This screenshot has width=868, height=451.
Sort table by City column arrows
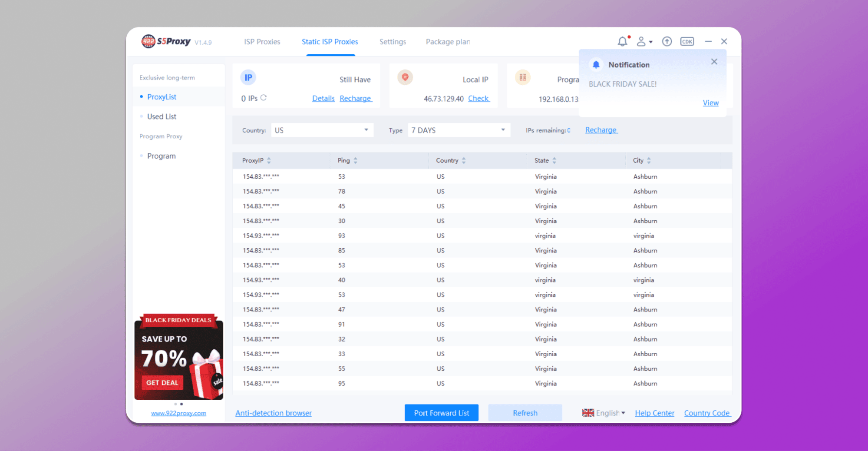(649, 160)
